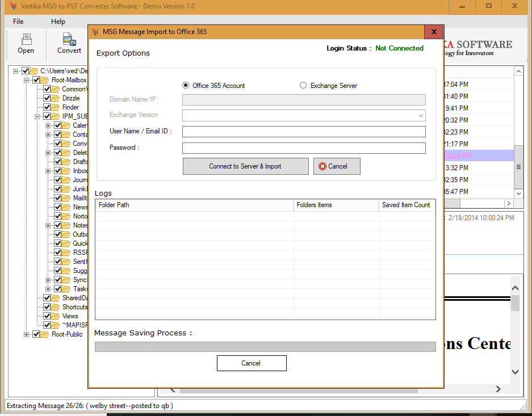
Task: Click folder icon next to Drizzle
Action: click(x=55, y=98)
